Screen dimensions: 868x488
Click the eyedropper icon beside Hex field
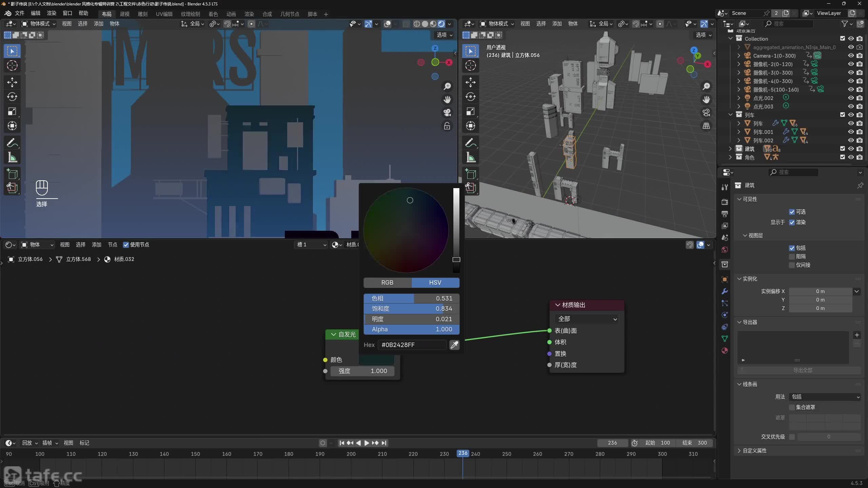point(454,345)
